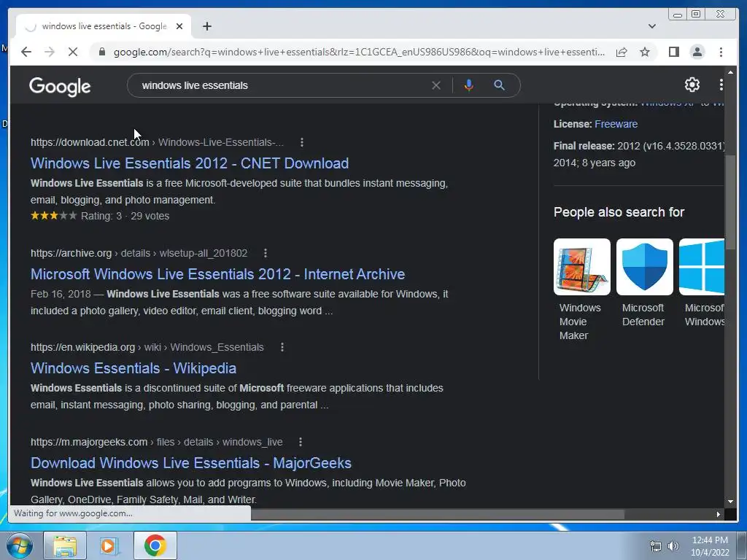The width and height of the screenshot is (747, 560).
Task: Go back to the previous page
Action: 26,52
